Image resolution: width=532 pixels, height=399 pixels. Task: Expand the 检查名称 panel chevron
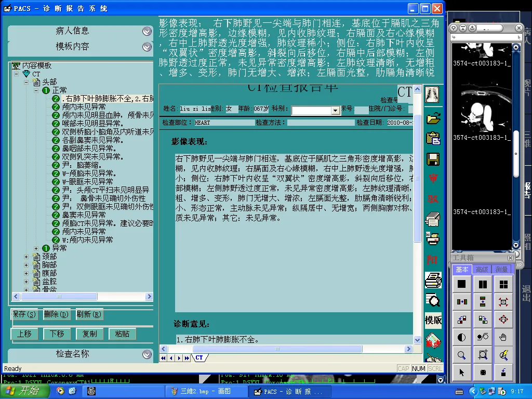(x=147, y=354)
